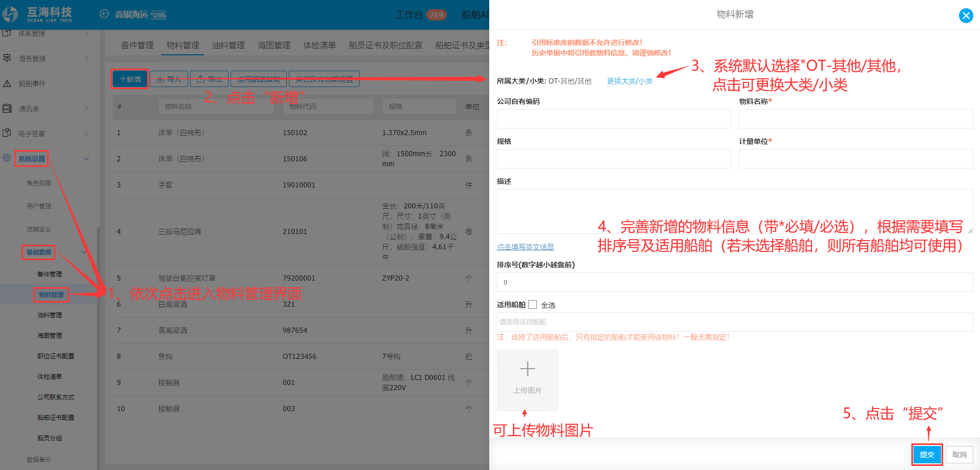This screenshot has width=980, height=470.
Task: Expand the 海务管理 menu chevron
Action: pyautogui.click(x=86, y=58)
